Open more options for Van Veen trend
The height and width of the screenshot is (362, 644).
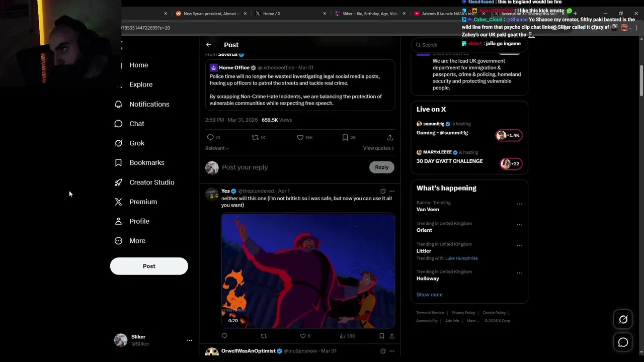click(x=519, y=204)
